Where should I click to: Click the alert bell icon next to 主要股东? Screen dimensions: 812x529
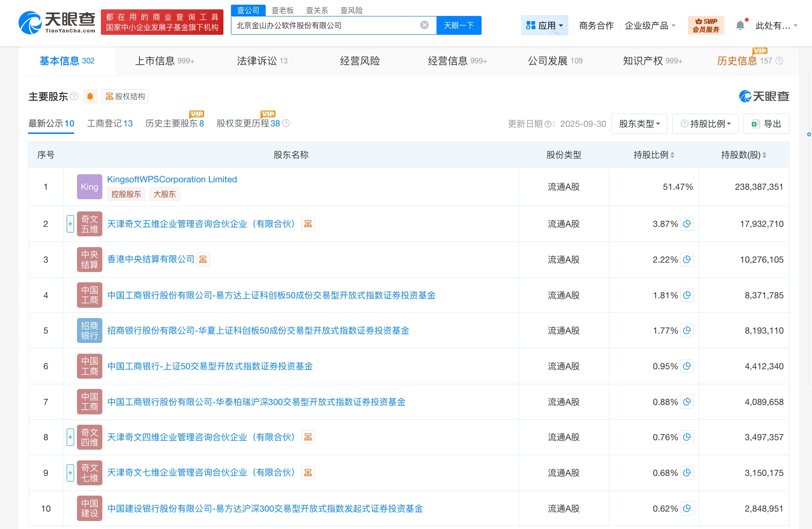90,96
